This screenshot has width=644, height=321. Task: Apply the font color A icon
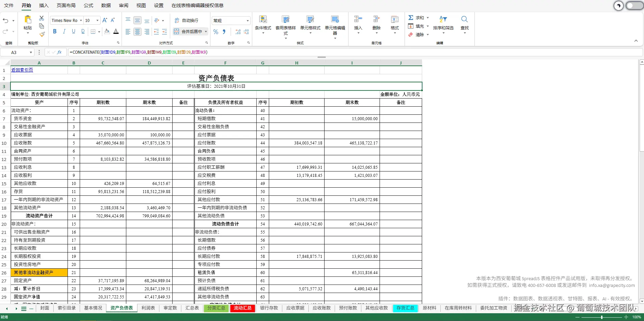[x=116, y=31]
